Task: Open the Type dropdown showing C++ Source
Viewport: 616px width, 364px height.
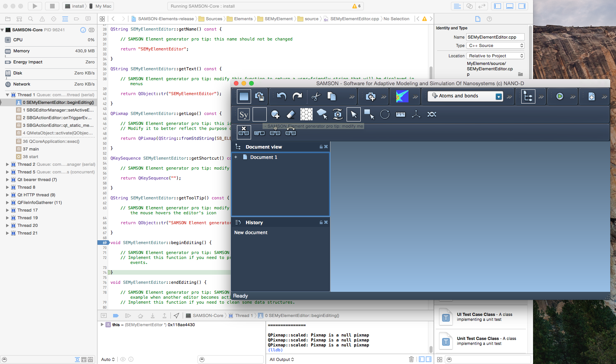Action: coord(495,45)
